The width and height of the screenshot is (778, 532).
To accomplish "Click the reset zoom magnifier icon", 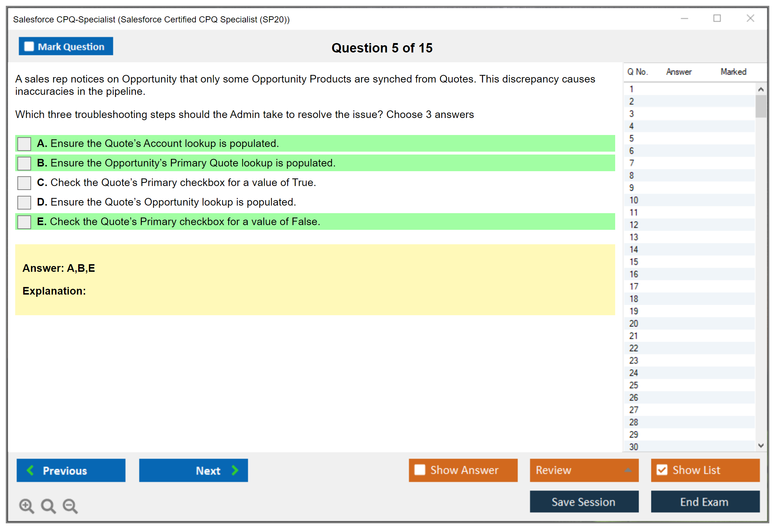I will (48, 506).
